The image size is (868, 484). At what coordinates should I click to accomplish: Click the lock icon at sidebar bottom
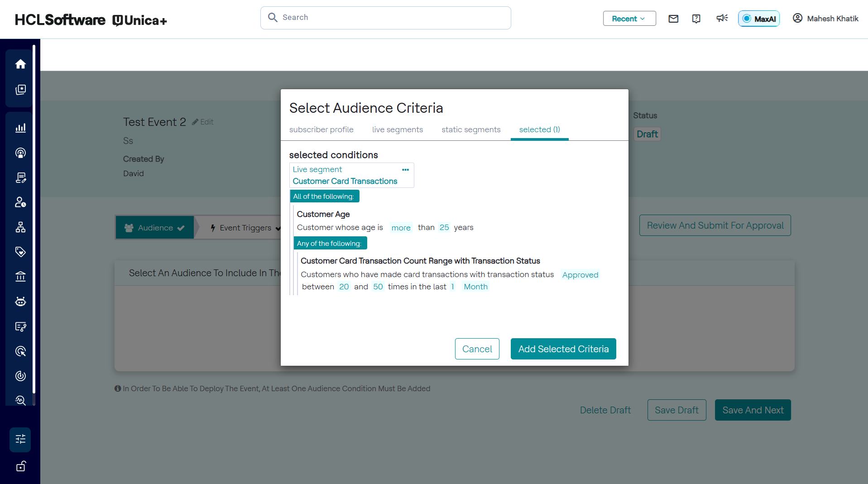20,466
